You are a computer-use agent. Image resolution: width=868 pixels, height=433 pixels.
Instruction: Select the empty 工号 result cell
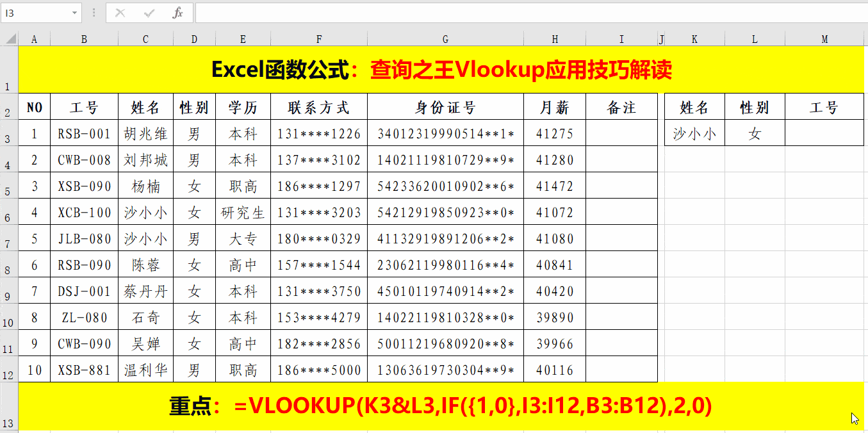[824, 133]
